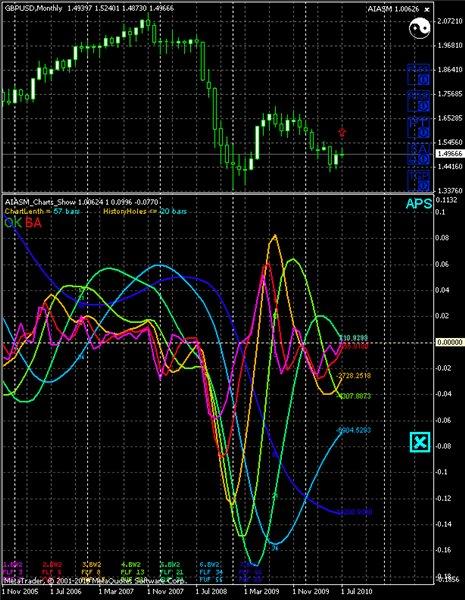Click the 1.49666 current price marker
This screenshot has height=600, width=465.
[450, 154]
